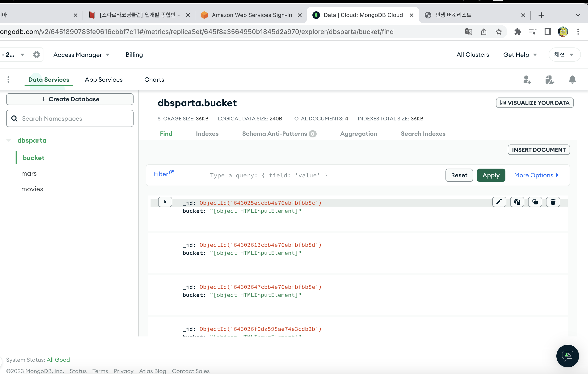This screenshot has height=374, width=588.
Task: Switch to the Find tab
Action: 166,134
